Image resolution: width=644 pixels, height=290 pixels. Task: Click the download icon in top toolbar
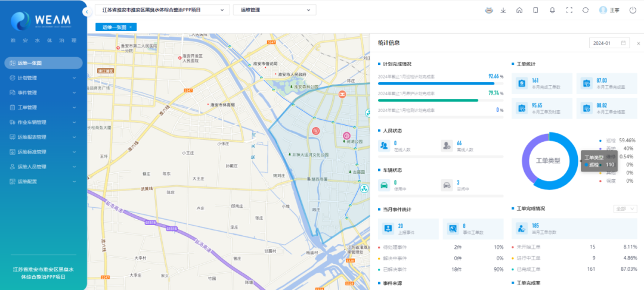coord(503,10)
